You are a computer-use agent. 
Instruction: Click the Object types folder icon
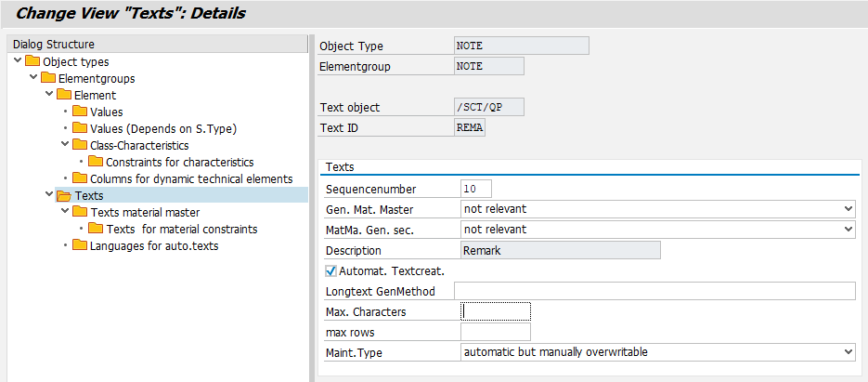(32, 62)
